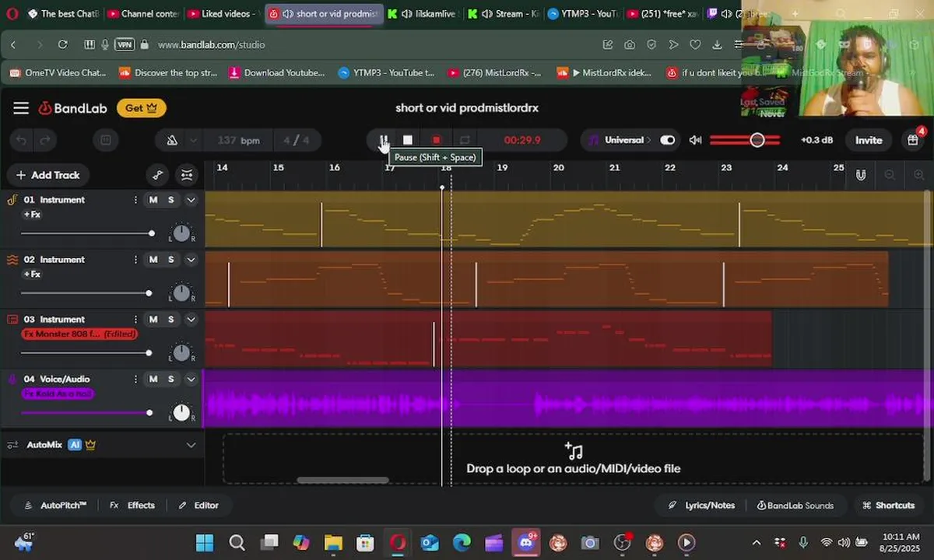Open Lyrics/Notes panel

701,506
